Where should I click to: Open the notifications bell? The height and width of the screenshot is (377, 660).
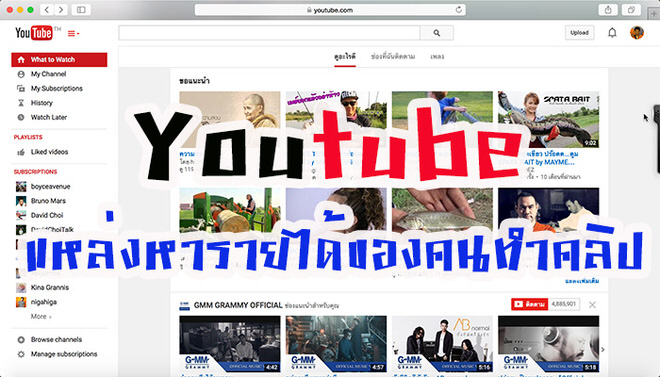click(x=612, y=33)
